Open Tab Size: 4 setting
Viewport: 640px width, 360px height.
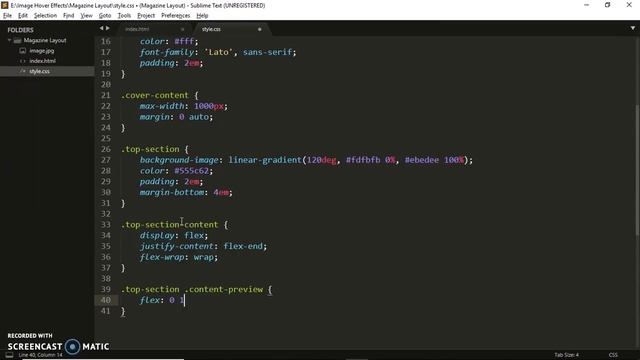click(567, 355)
